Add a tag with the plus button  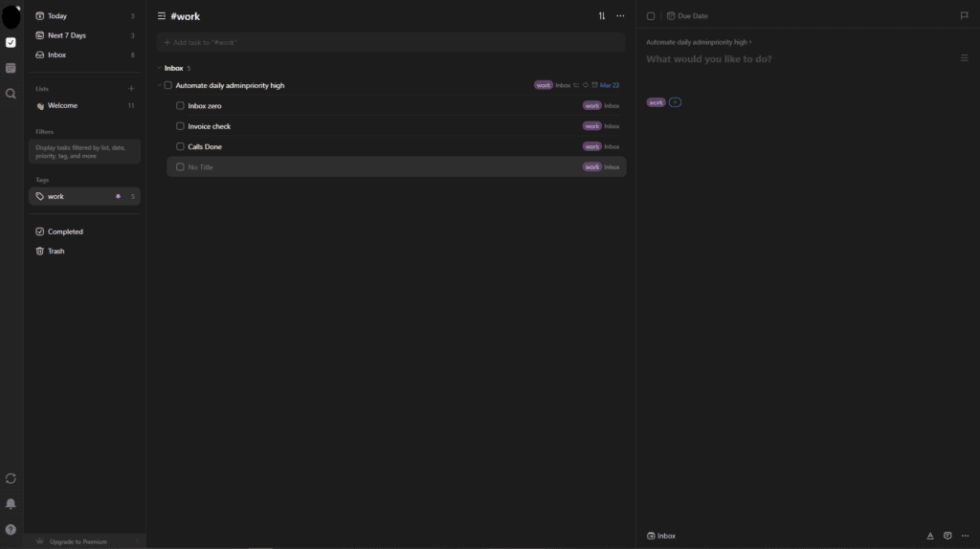[675, 102]
